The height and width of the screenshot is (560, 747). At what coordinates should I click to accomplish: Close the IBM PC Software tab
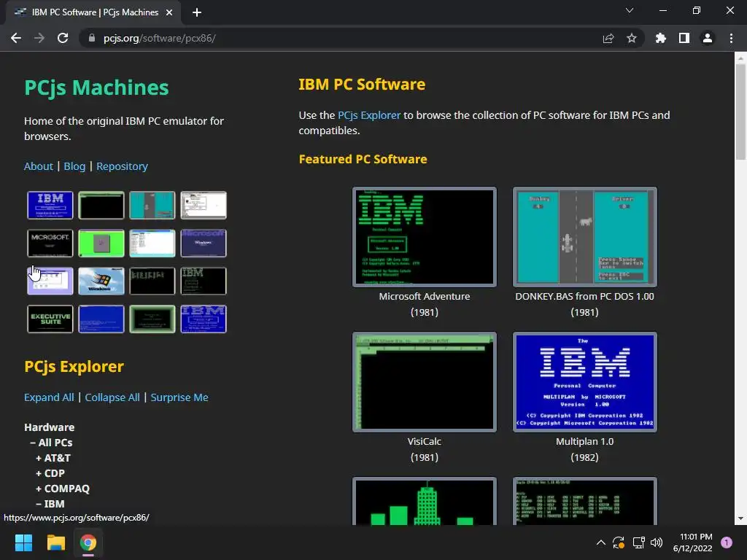169,12
